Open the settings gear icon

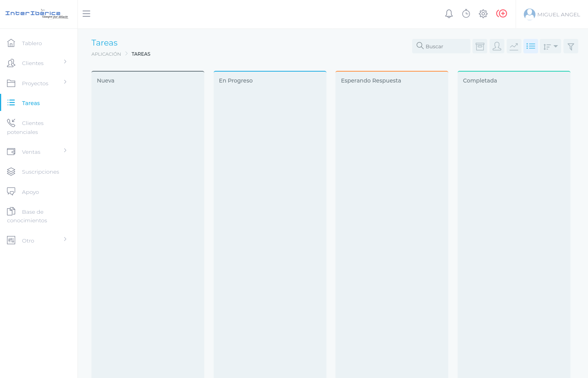point(483,14)
